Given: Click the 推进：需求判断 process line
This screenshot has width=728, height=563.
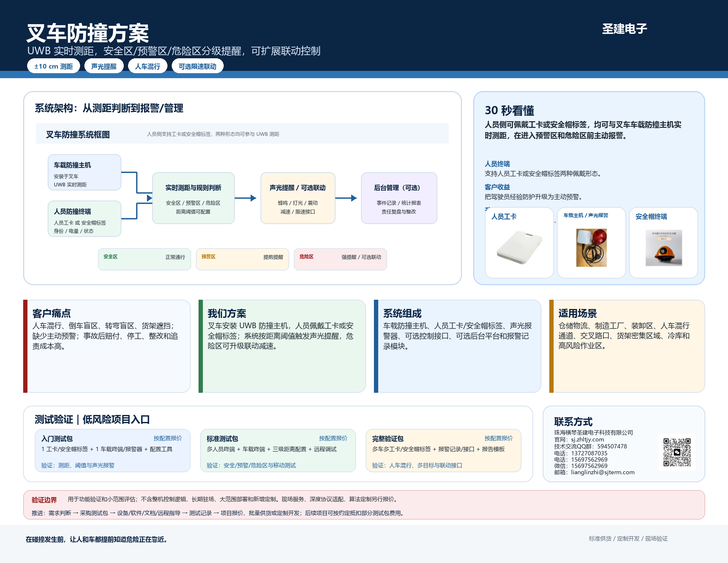Looking at the screenshot, I should click(218, 513).
